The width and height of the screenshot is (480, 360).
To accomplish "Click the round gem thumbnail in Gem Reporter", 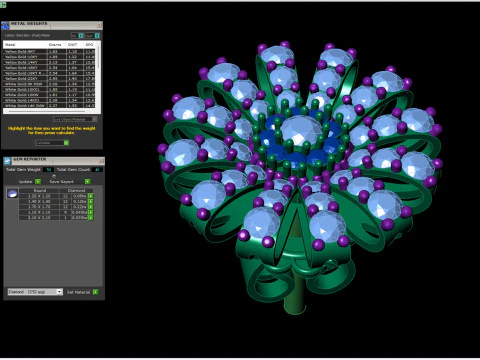I will [x=12, y=194].
